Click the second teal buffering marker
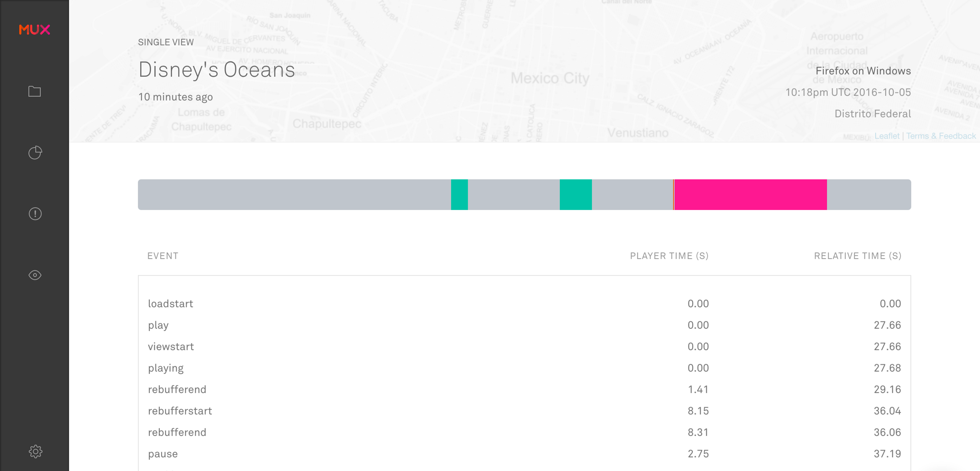The width and height of the screenshot is (980, 471). (x=576, y=194)
